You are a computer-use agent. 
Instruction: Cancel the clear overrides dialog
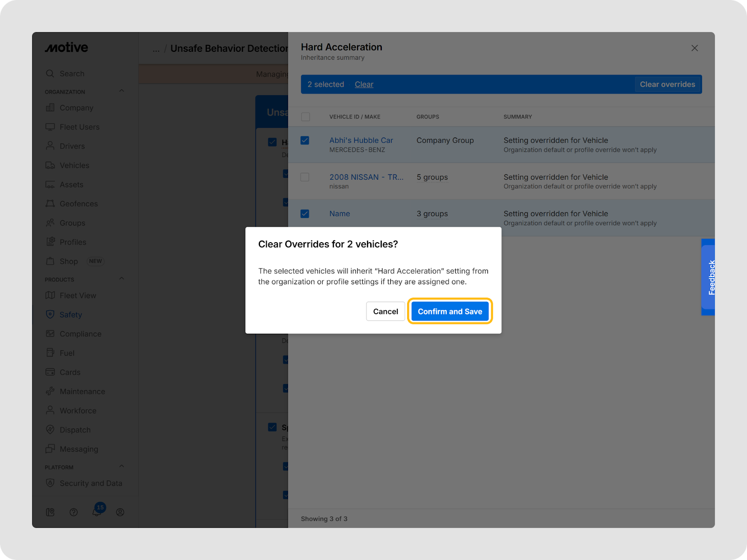coord(385,311)
